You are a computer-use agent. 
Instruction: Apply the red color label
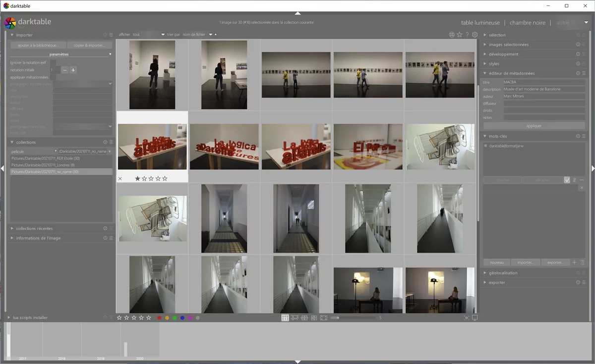(159, 318)
